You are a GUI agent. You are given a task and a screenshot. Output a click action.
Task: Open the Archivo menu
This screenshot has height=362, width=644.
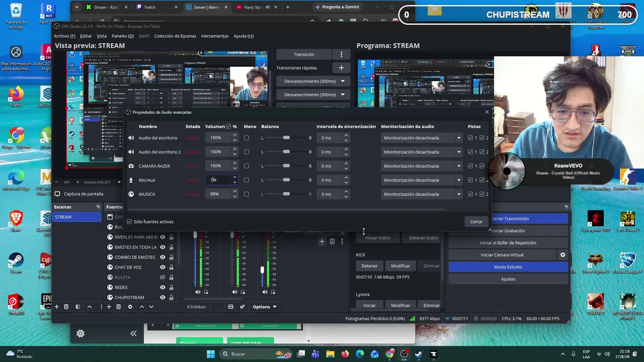(64, 36)
